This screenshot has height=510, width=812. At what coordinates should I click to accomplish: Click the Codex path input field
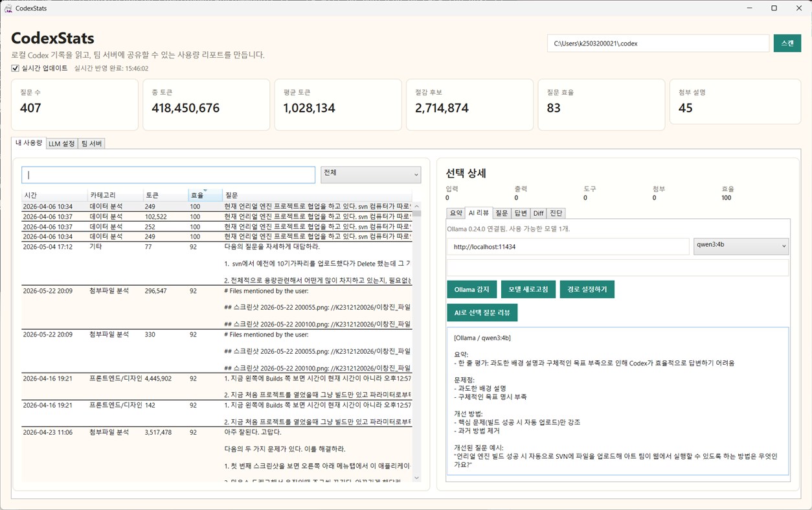[658, 43]
